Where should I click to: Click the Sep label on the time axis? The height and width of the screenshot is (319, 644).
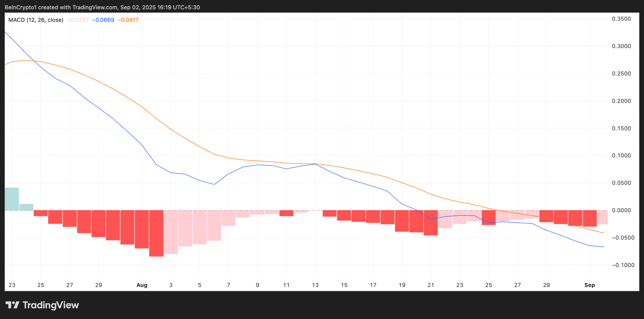point(590,285)
